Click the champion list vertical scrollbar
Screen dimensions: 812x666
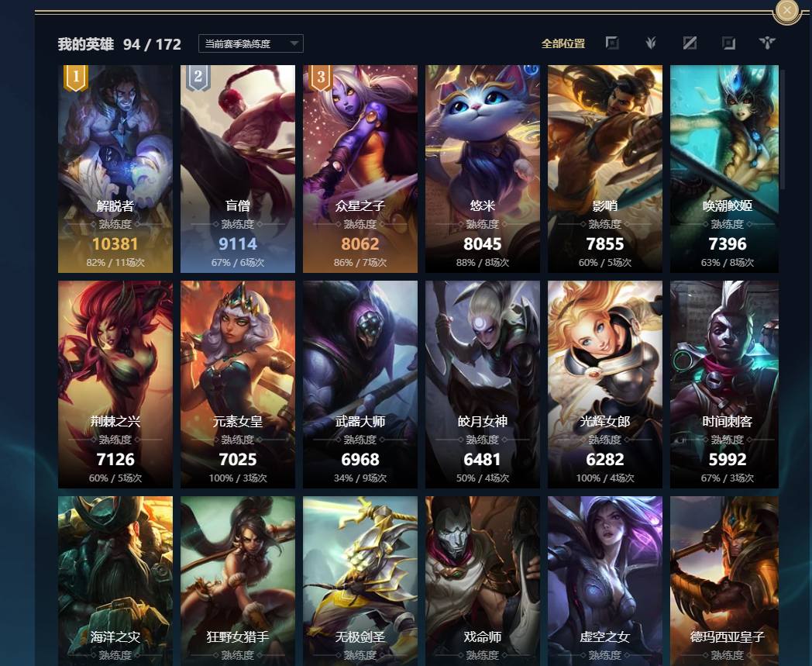(x=783, y=129)
